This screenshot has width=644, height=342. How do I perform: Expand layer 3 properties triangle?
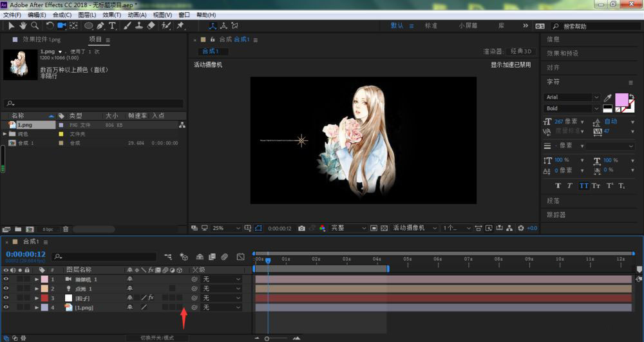[37, 298]
